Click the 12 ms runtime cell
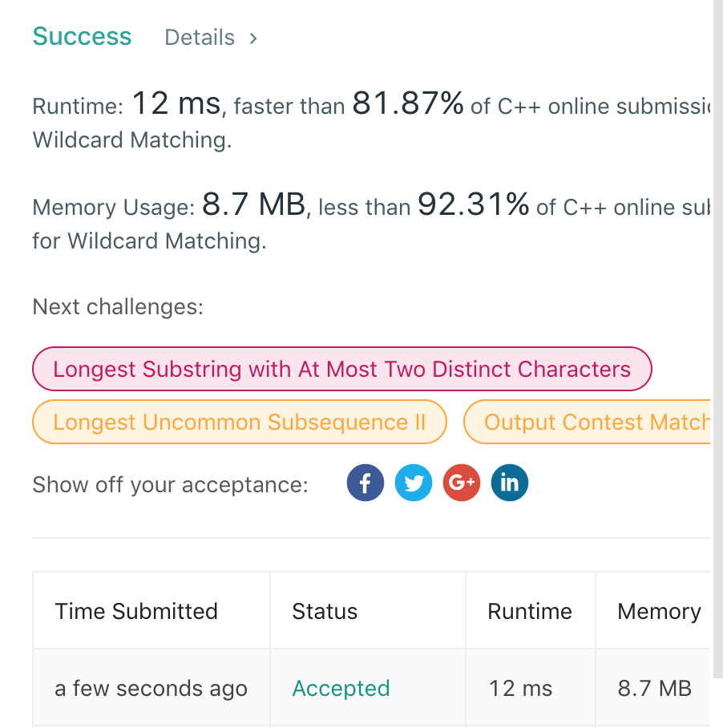723x728 pixels. 520,689
